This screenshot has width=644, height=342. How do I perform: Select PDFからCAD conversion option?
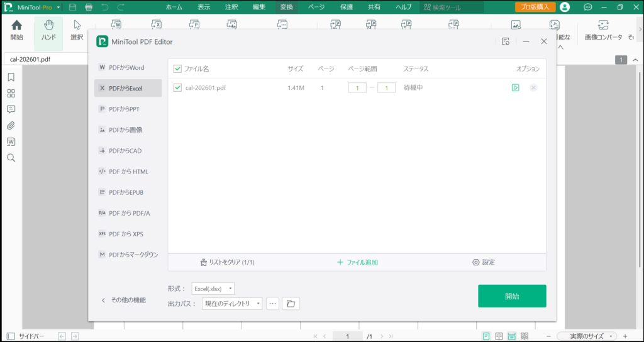click(x=128, y=151)
